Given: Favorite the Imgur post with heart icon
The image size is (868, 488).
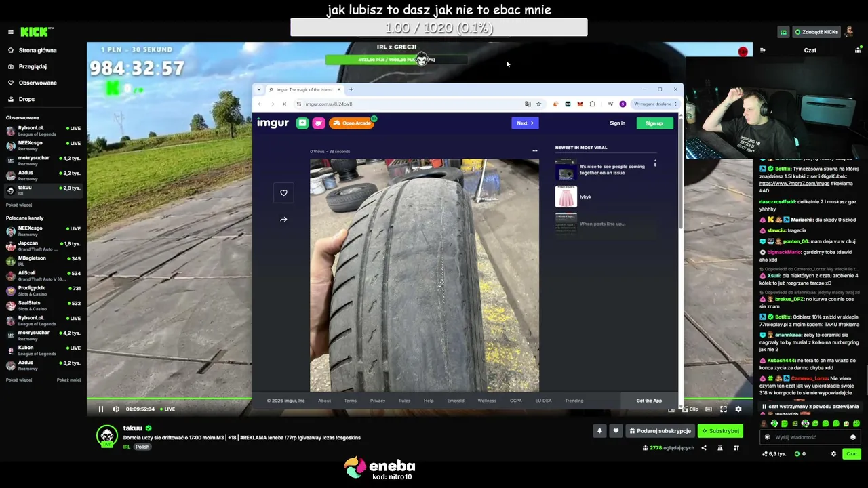Looking at the screenshot, I should 283,193.
